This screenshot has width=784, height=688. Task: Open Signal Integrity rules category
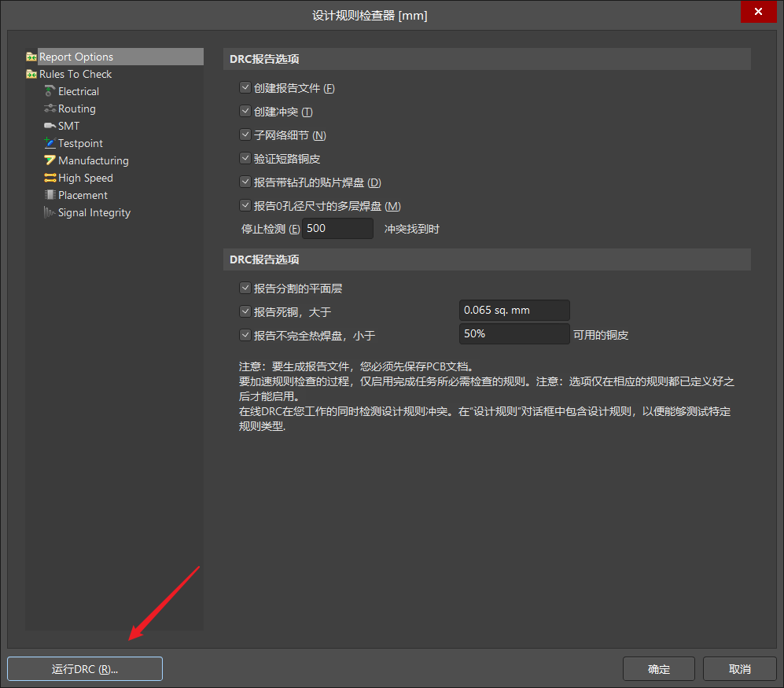[94, 212]
